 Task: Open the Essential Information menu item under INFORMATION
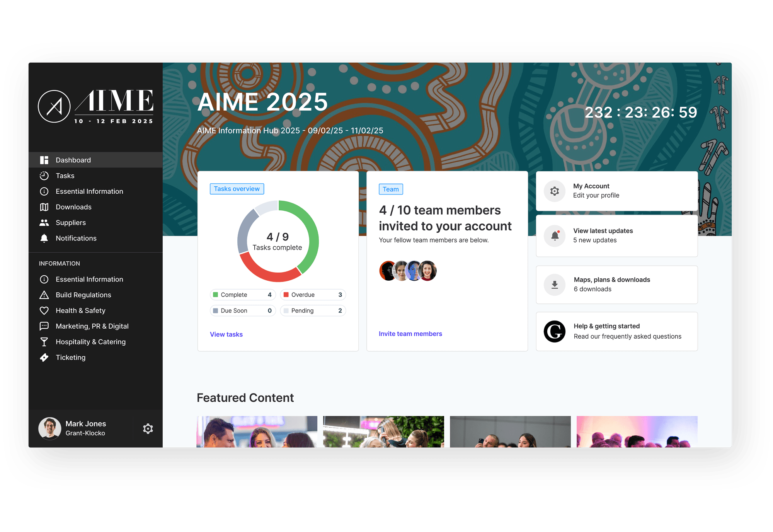pos(89,279)
